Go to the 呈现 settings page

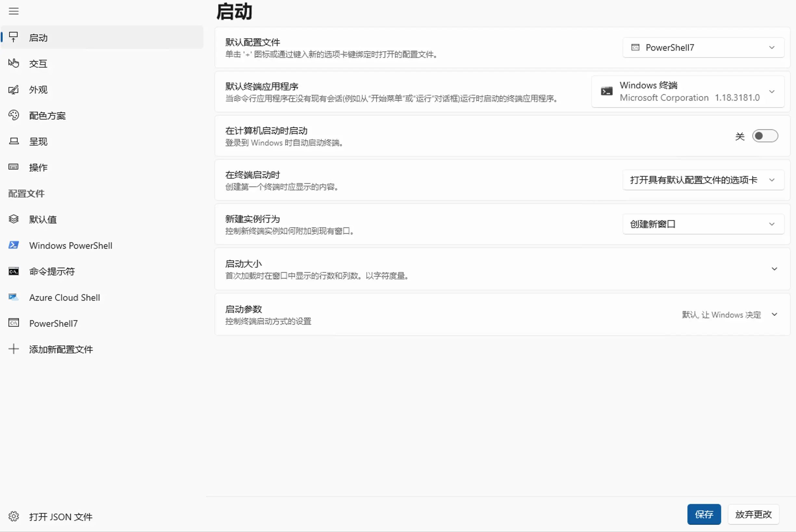(x=102, y=142)
